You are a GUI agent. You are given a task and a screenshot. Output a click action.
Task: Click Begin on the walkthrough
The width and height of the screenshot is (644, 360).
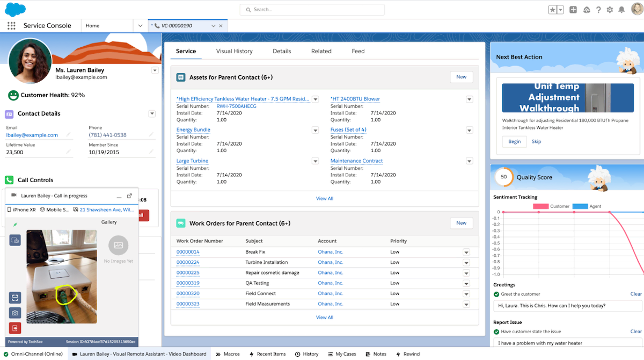click(x=514, y=142)
